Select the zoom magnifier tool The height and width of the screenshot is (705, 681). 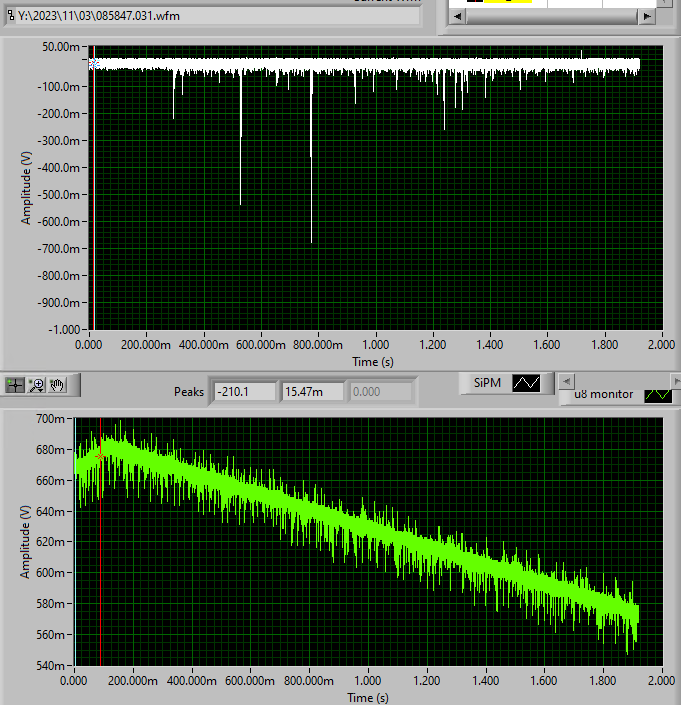(x=36, y=385)
